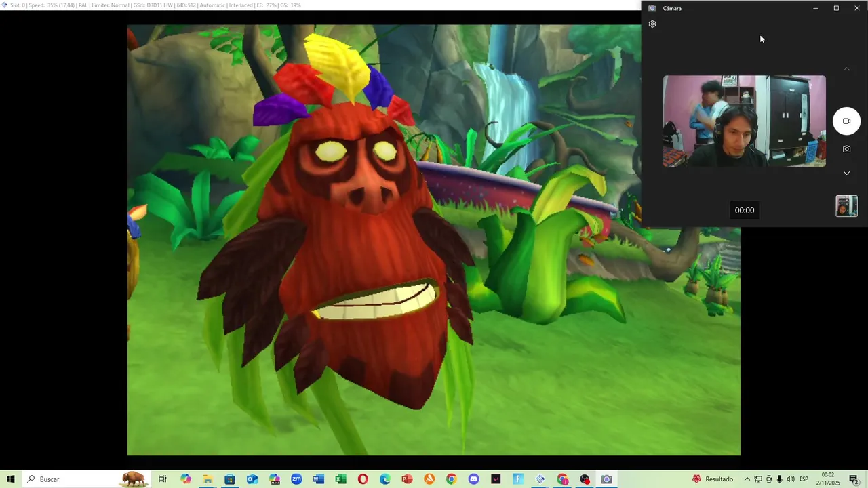The width and height of the screenshot is (868, 488).
Task: Click the Meet Now tray icon
Action: point(769,479)
